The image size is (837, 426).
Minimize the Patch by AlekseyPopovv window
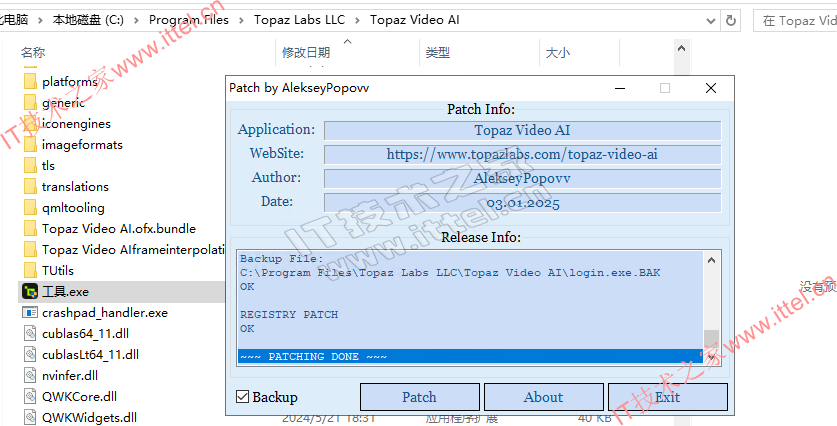pyautogui.click(x=619, y=88)
